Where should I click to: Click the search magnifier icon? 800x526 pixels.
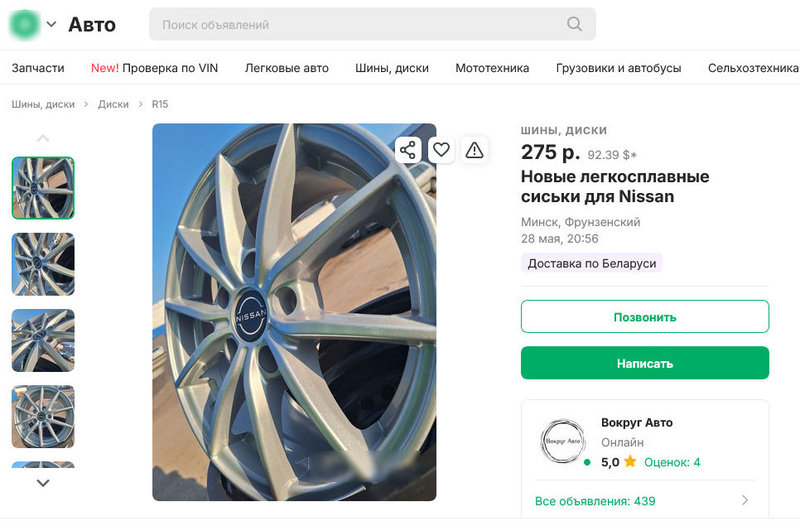point(574,24)
